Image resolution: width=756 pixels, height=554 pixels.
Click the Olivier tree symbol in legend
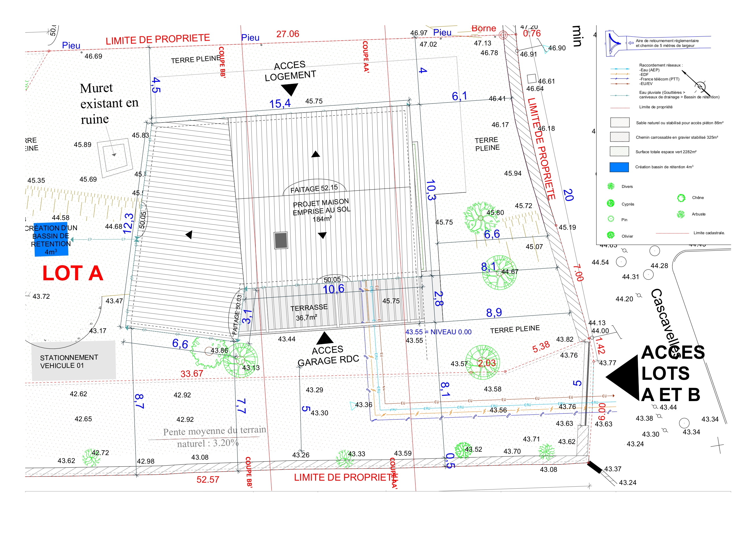pos(611,235)
